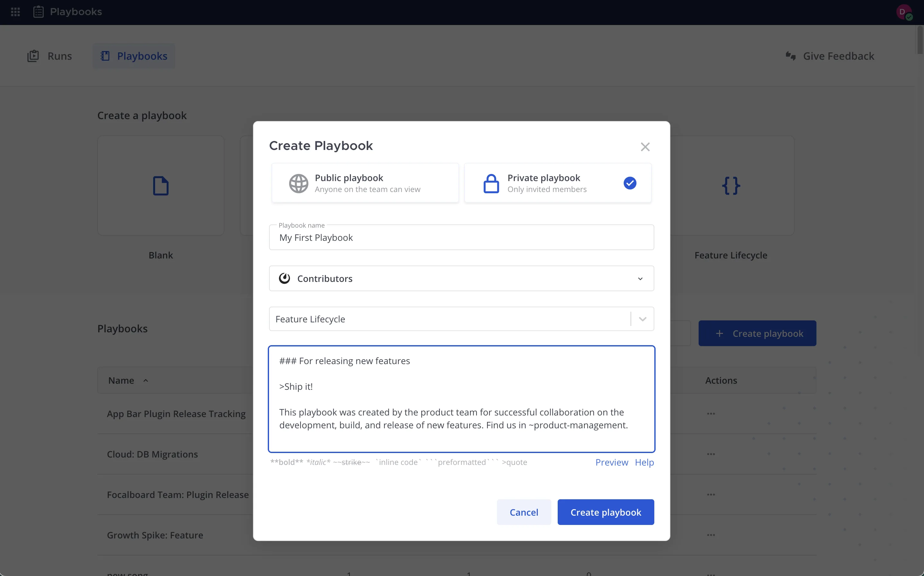
Task: Close the Create Playbook dialog
Action: point(645,147)
